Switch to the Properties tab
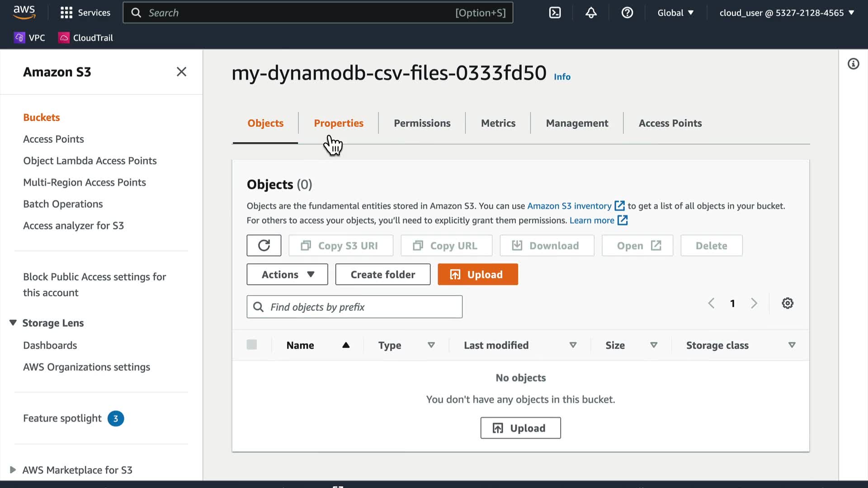Image resolution: width=868 pixels, height=488 pixels. click(338, 123)
